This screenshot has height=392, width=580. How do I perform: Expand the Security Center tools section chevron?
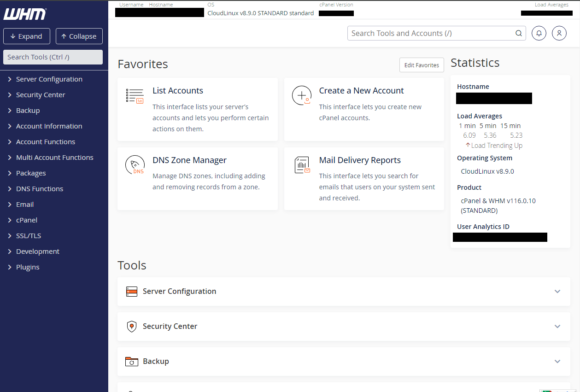click(x=557, y=327)
